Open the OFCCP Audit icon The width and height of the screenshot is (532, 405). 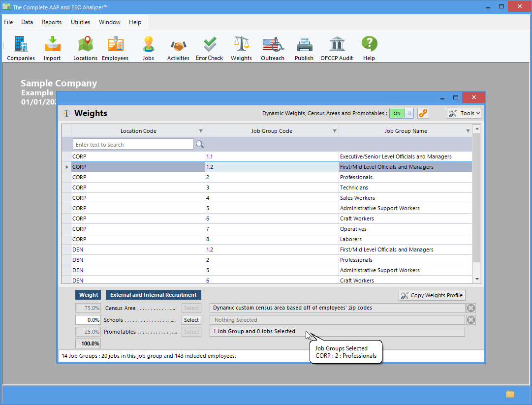(x=337, y=49)
